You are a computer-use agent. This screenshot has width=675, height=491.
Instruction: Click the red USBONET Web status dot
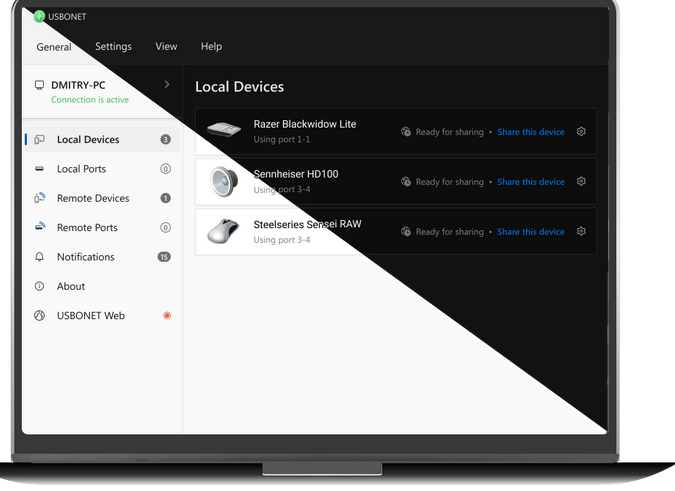coord(167,315)
